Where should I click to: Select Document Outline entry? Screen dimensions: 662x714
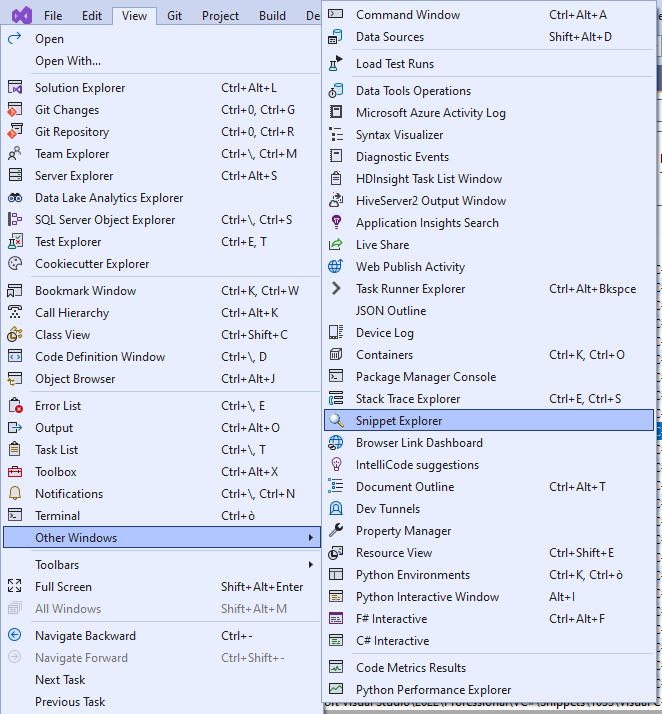tap(489, 486)
